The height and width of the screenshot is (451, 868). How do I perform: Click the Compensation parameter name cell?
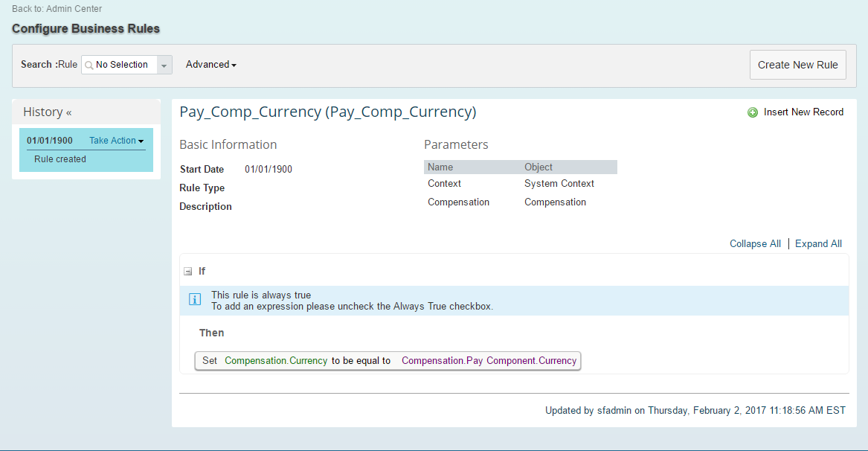(458, 202)
